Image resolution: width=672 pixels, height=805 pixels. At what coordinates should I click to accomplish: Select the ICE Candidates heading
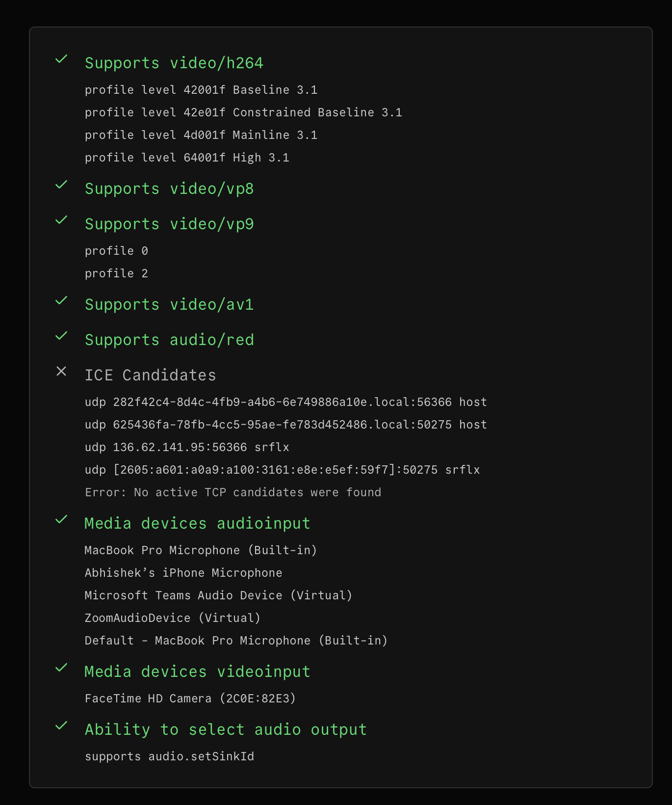[150, 376]
